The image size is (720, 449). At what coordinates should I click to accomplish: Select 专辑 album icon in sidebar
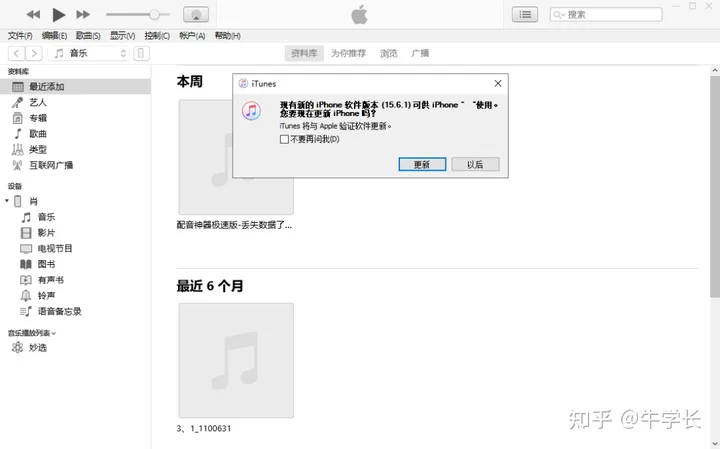(x=17, y=118)
